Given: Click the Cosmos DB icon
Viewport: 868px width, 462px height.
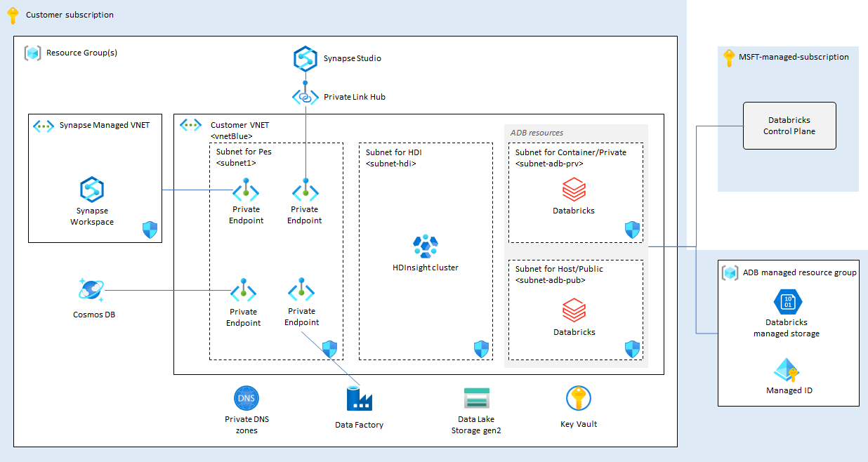Looking at the screenshot, I should point(92,289).
